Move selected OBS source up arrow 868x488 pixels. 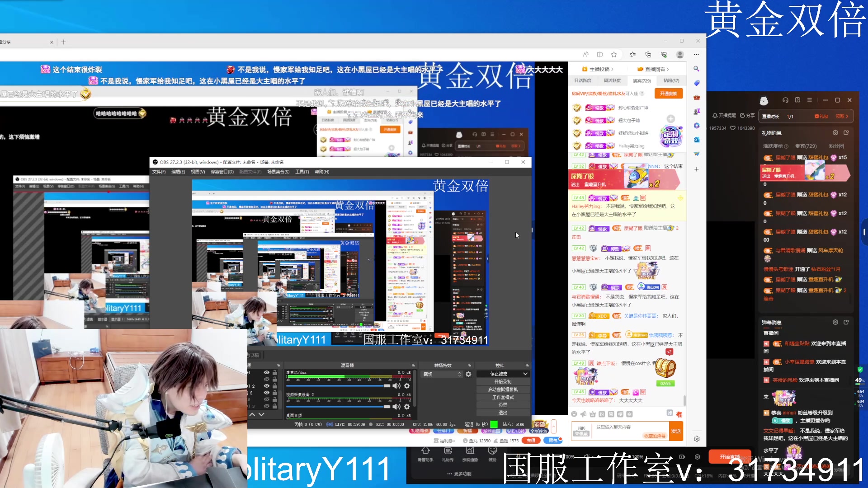[x=252, y=414]
